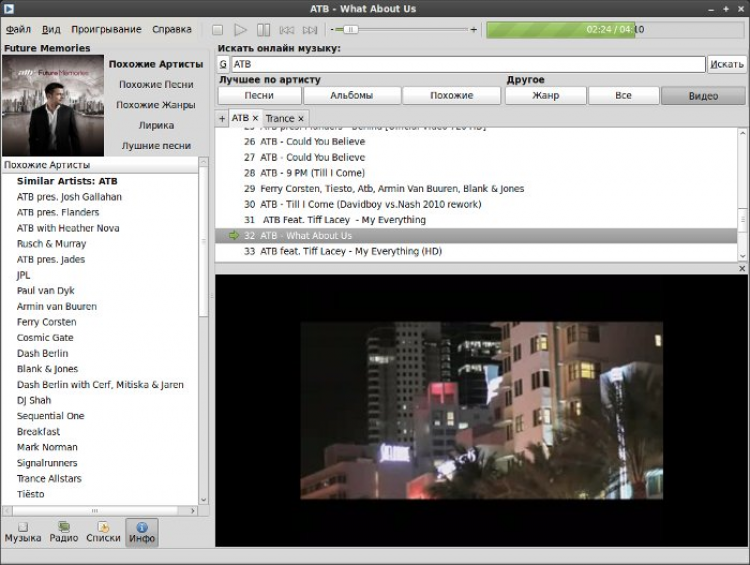Click the Альбомы button
This screenshot has width=750, height=565.
(352, 96)
